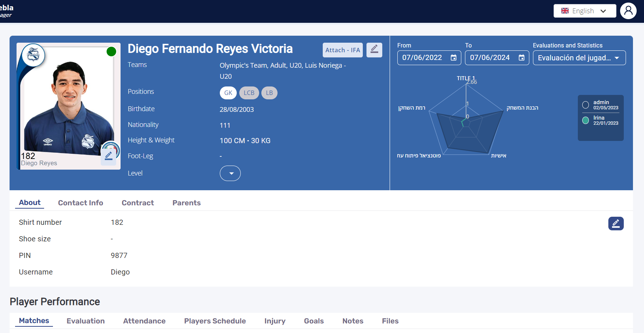Expand the Level dropdown

click(x=230, y=173)
